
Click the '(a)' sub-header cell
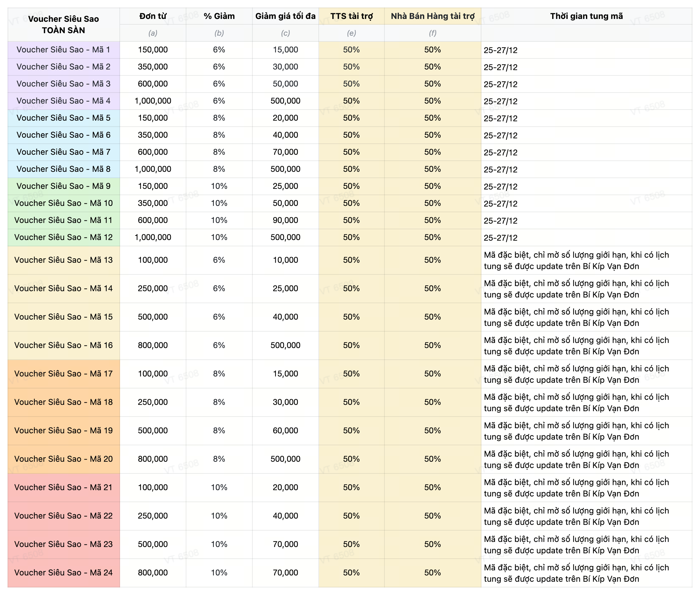(x=153, y=33)
